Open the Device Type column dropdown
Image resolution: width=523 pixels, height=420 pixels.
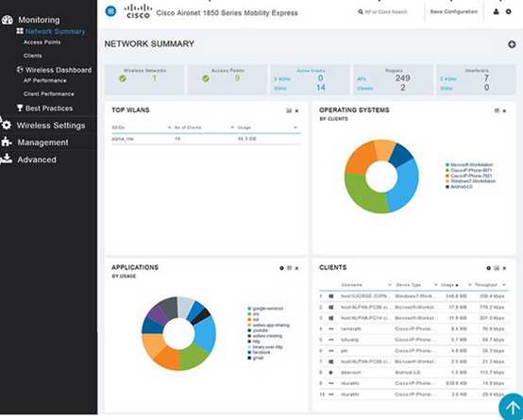(435, 285)
